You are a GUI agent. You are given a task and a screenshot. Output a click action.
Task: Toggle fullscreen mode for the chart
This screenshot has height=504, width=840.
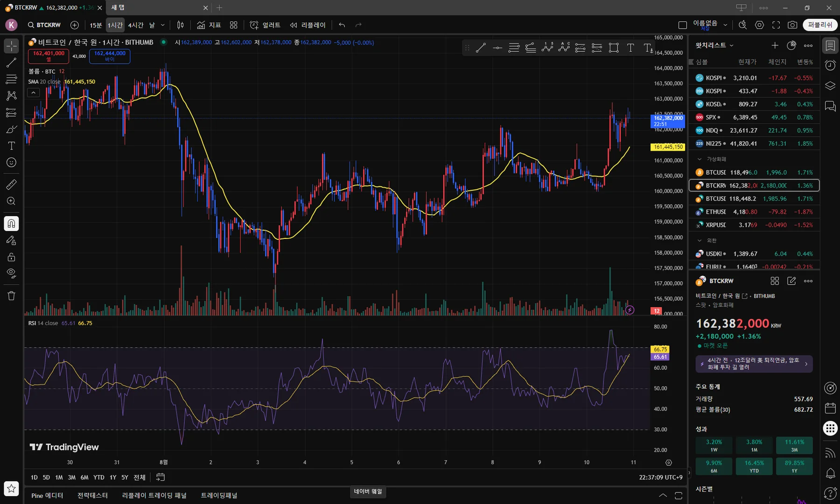776,25
